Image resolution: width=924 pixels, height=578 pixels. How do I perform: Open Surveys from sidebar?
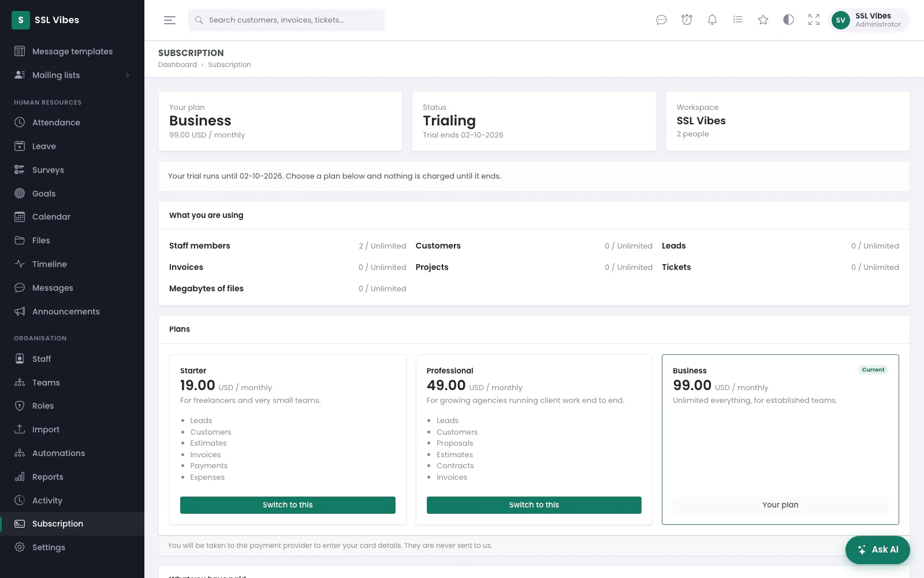coord(72,170)
